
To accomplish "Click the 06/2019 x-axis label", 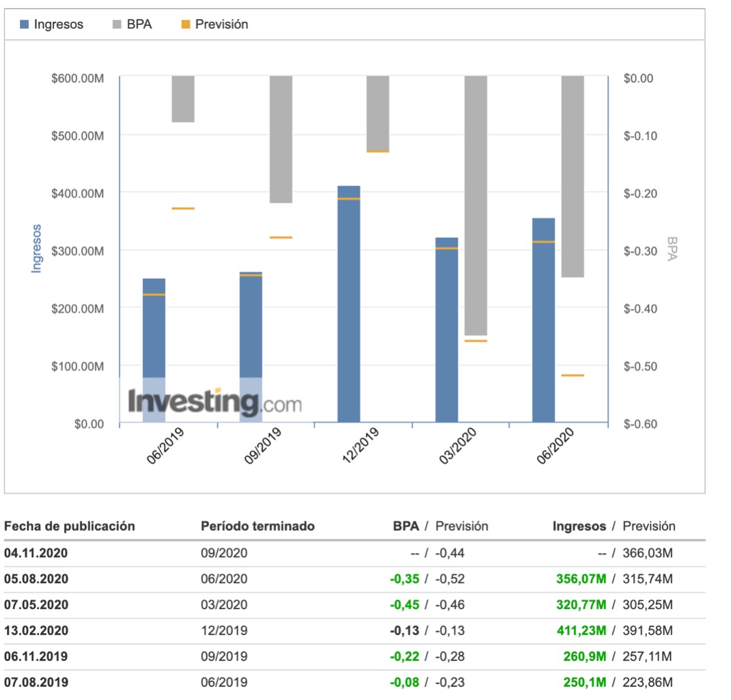I will (x=165, y=445).
